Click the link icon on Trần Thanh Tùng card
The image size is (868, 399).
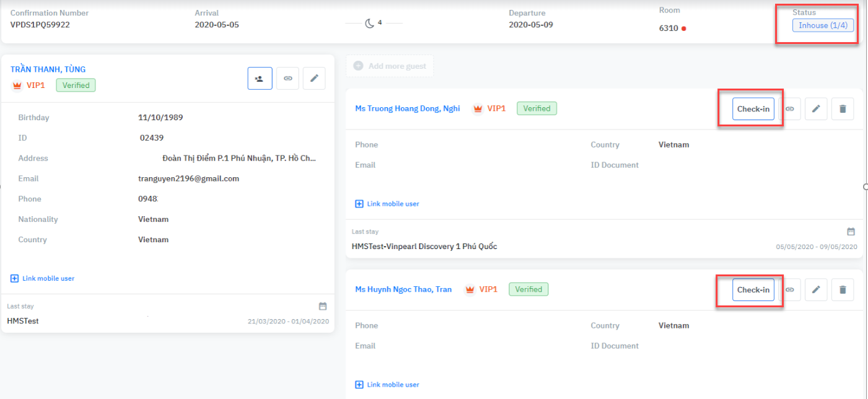287,79
